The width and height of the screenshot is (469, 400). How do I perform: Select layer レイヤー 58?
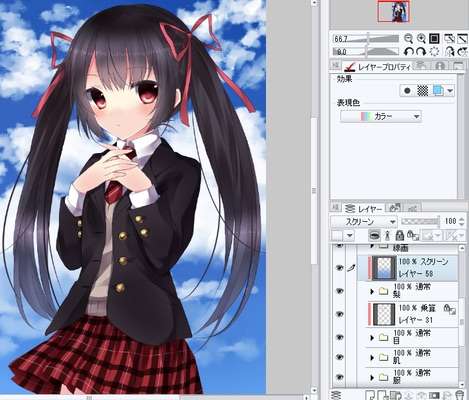coord(408,268)
